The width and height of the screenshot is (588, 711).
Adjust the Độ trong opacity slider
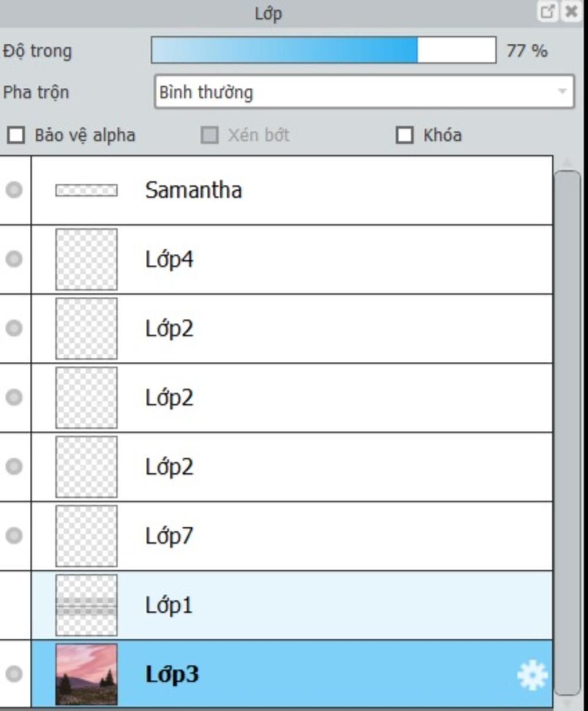(324, 51)
